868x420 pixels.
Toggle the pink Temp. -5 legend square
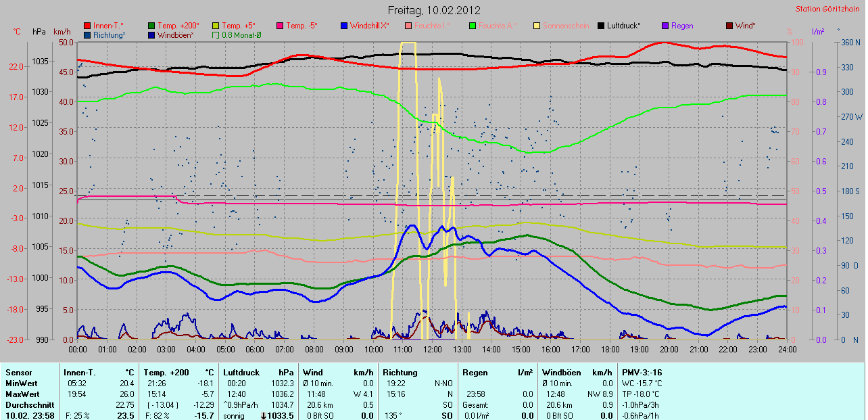pyautogui.click(x=280, y=26)
